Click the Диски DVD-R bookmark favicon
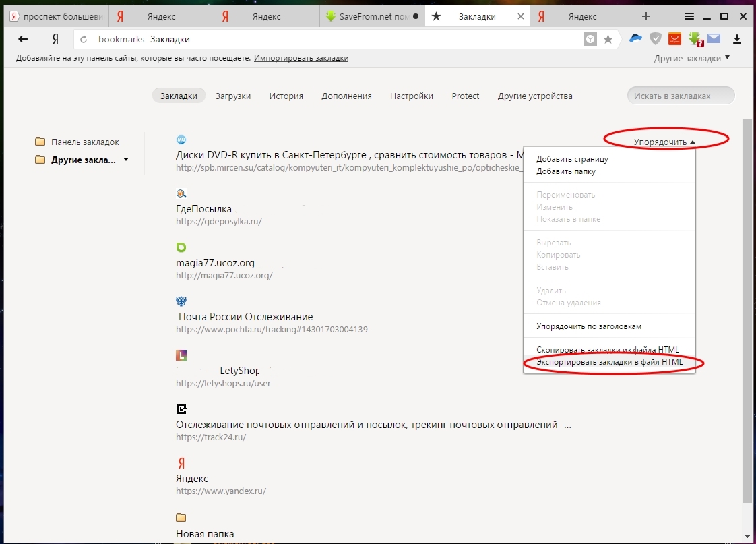The width and height of the screenshot is (756, 544). point(181,140)
